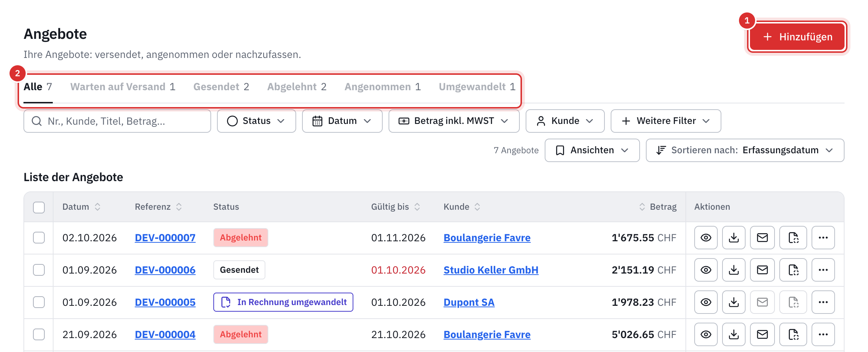Screen dimensions: 868x352
Task: Switch to Gesendet tab
Action: (221, 87)
